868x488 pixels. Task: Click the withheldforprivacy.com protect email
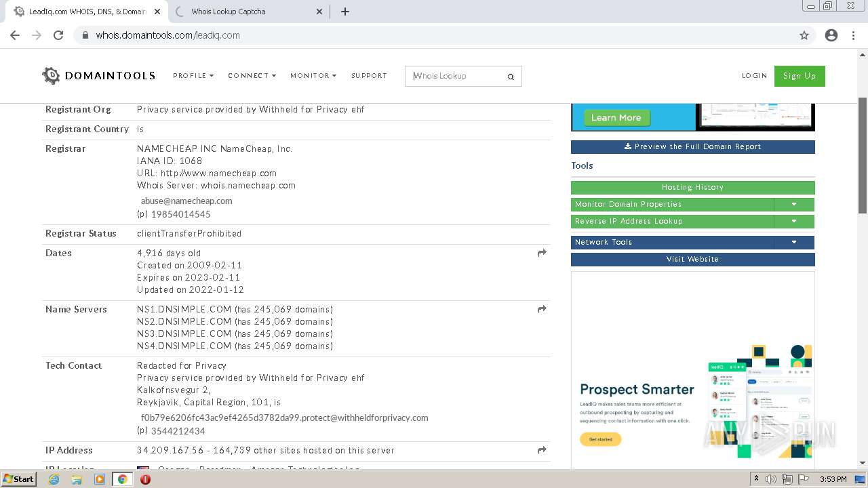[284, 418]
